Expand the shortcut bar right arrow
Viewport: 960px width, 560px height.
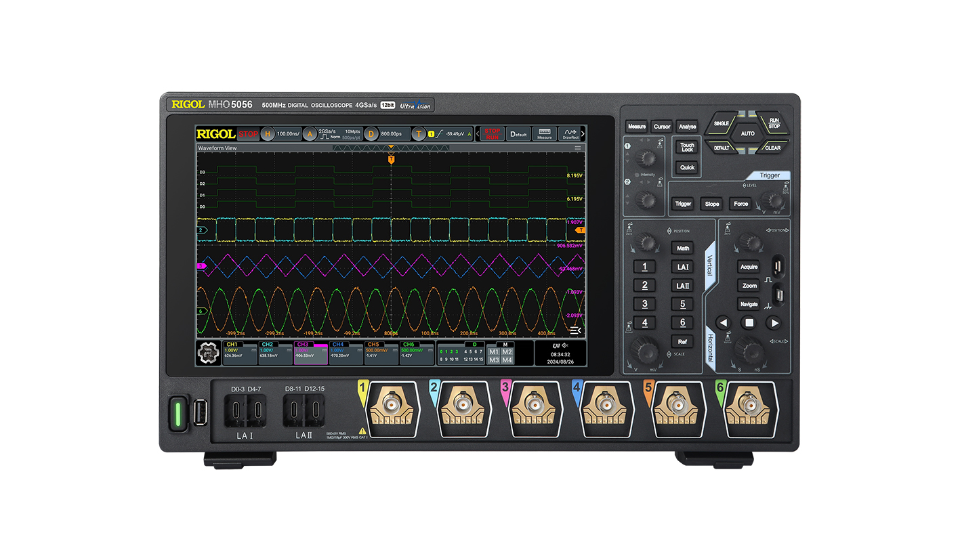coord(583,134)
